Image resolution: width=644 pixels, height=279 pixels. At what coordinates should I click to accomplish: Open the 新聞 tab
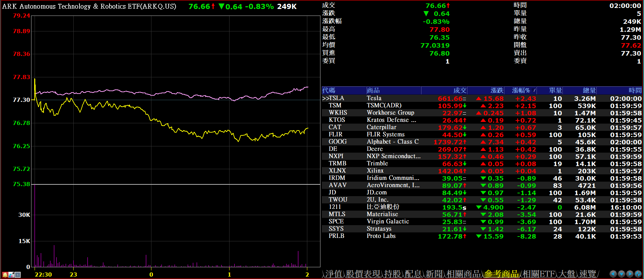tap(434, 274)
